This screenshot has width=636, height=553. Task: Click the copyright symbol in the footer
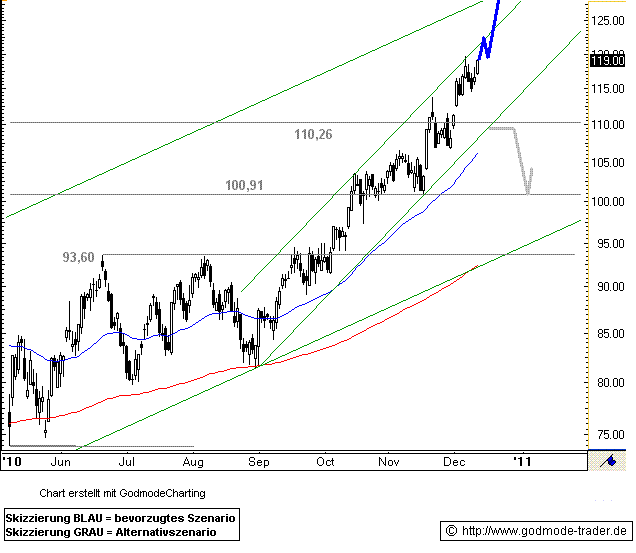coord(451,529)
